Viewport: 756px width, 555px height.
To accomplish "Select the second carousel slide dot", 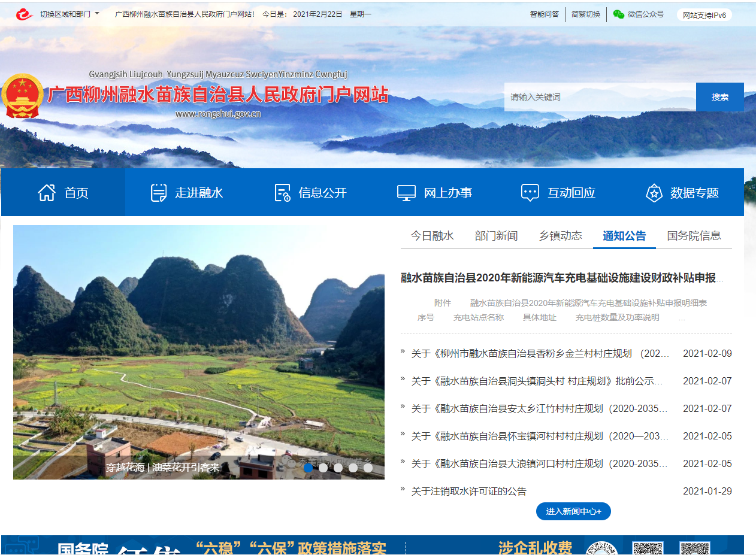I will pos(323,468).
